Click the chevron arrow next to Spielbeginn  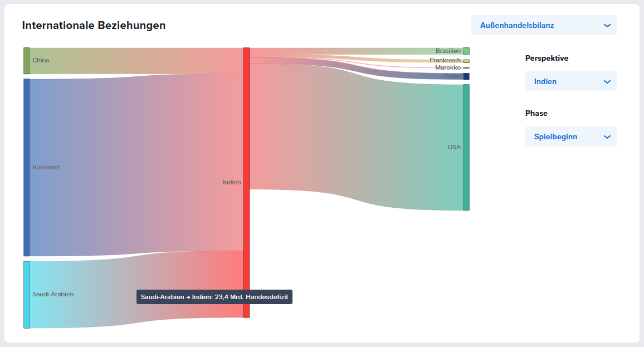(x=607, y=137)
